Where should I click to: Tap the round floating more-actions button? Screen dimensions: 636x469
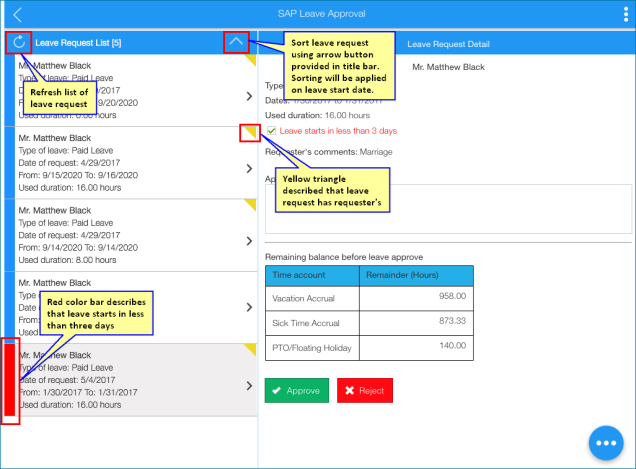coord(606,443)
